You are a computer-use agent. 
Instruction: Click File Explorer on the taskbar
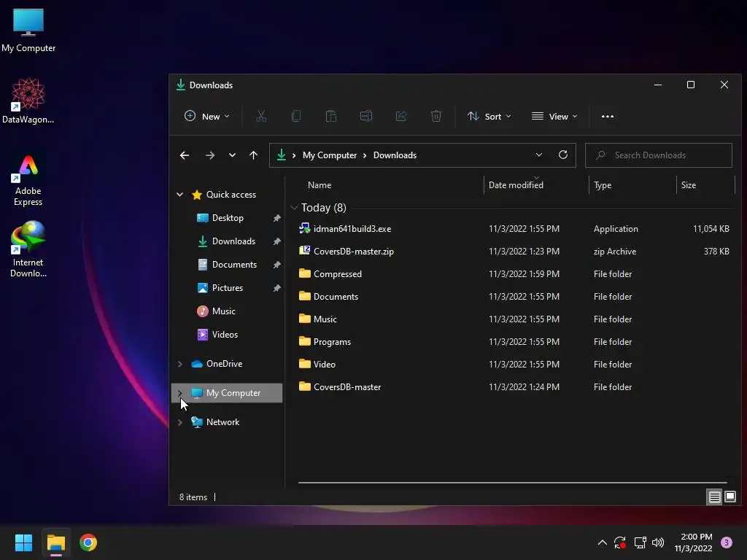55,542
